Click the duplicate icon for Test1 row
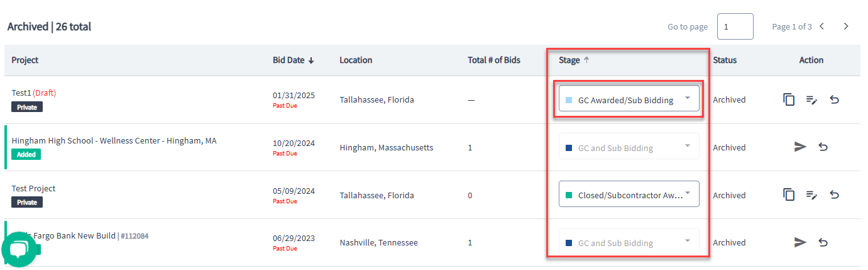The image size is (868, 270). point(789,99)
